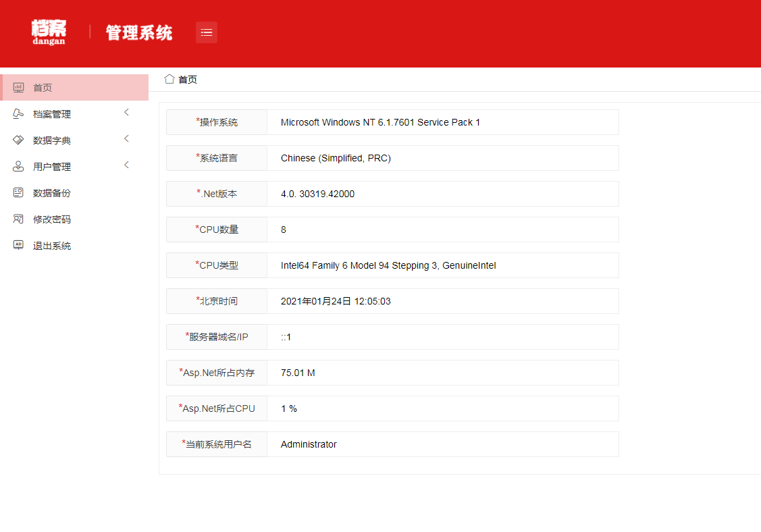The image size is (761, 532).
Task: Choose 退出系统 to log out
Action: [x=52, y=246]
